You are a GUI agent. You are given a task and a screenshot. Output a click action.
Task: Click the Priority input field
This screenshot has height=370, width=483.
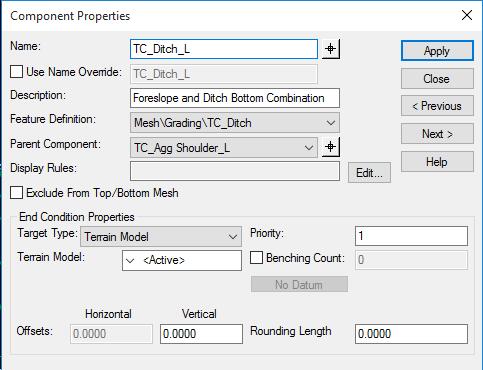(411, 236)
